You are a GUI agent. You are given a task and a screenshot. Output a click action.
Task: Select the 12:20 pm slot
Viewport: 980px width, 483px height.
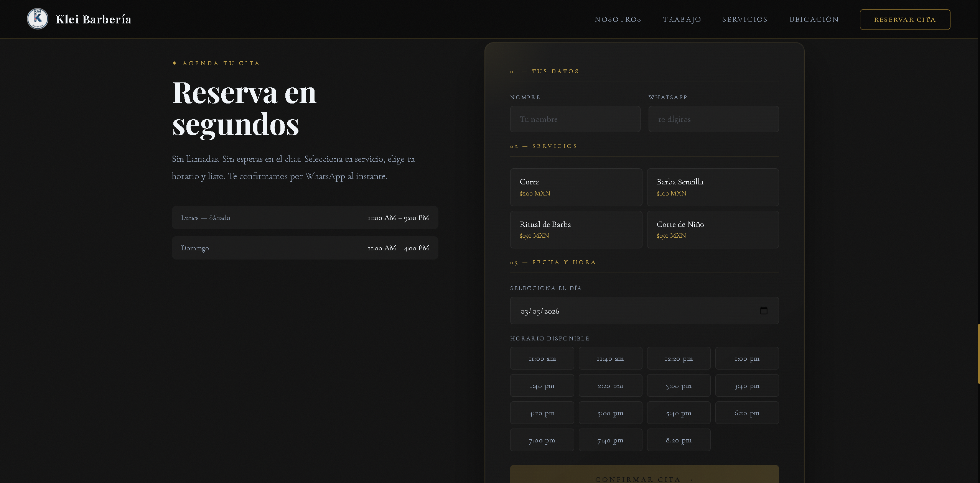[679, 358]
